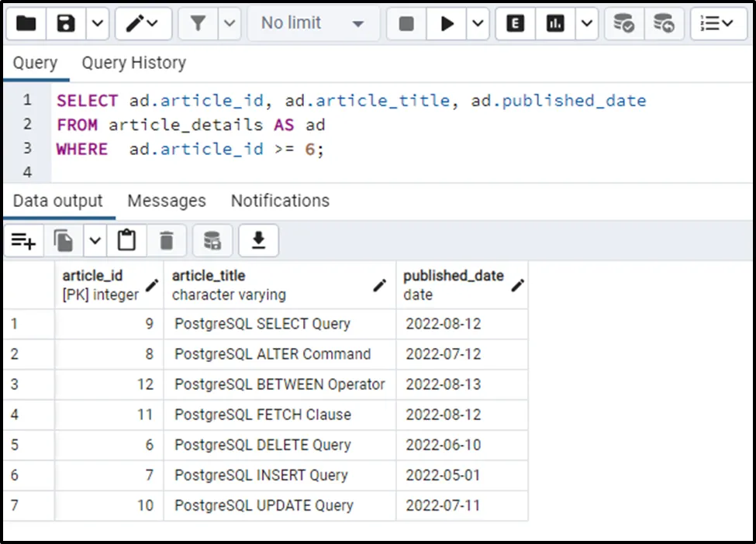The image size is (756, 544).
Task: Click the Rollback database icon
Action: click(x=664, y=23)
